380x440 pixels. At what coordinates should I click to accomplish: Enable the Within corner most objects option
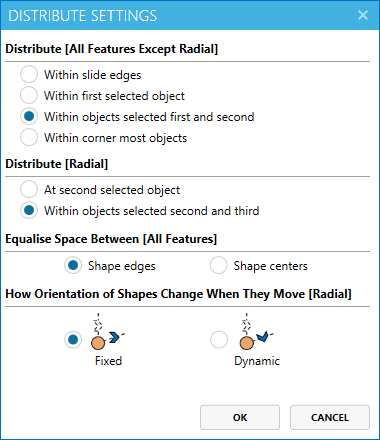(29, 137)
